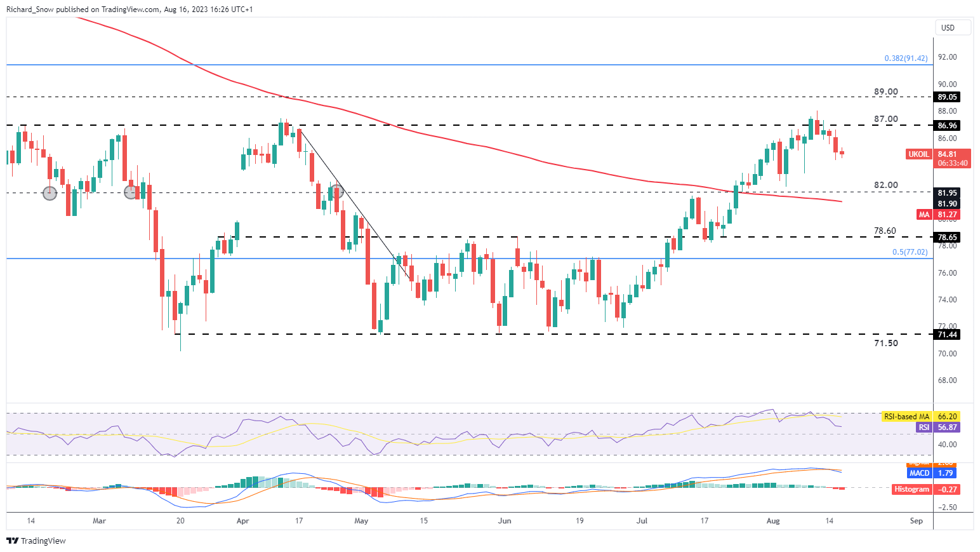This screenshot has width=980, height=552.
Task: Click the black 78.65 price tag
Action: tap(947, 238)
